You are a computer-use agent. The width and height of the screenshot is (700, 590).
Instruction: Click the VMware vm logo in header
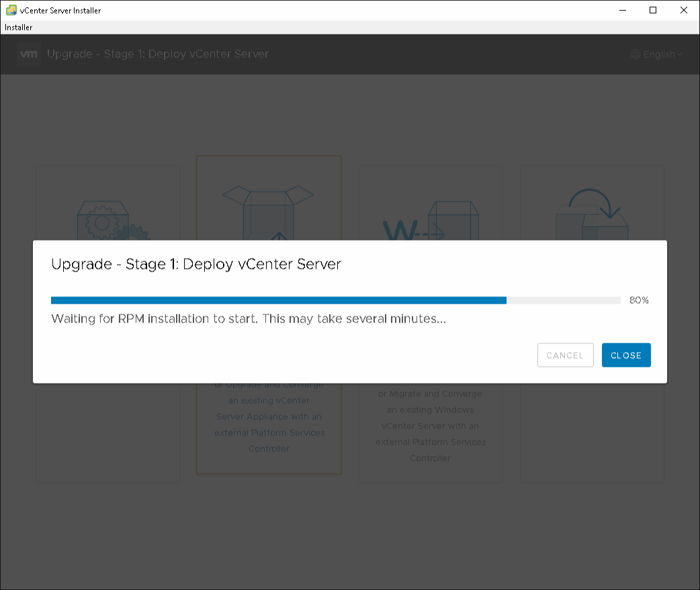click(x=29, y=54)
